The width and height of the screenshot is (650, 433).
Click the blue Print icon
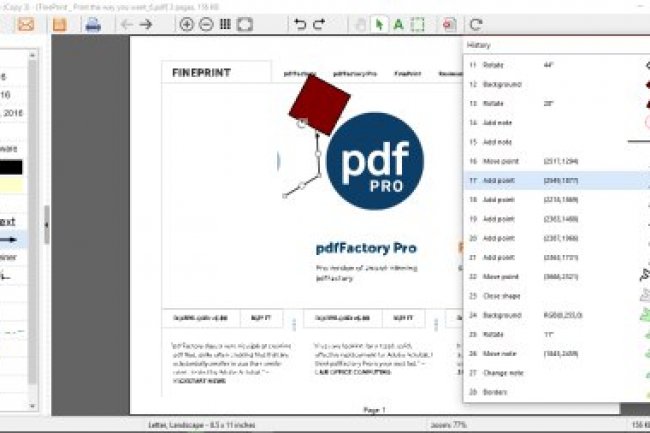[x=92, y=24]
